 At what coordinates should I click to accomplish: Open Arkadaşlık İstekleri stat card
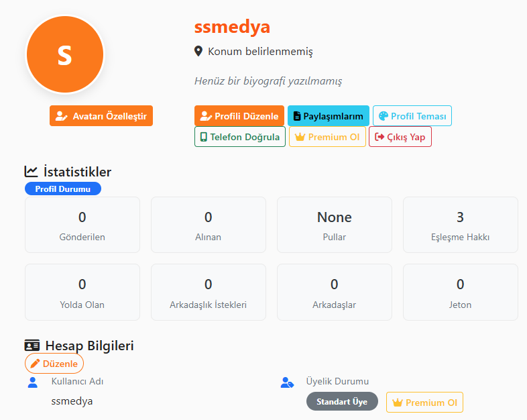coord(209,293)
